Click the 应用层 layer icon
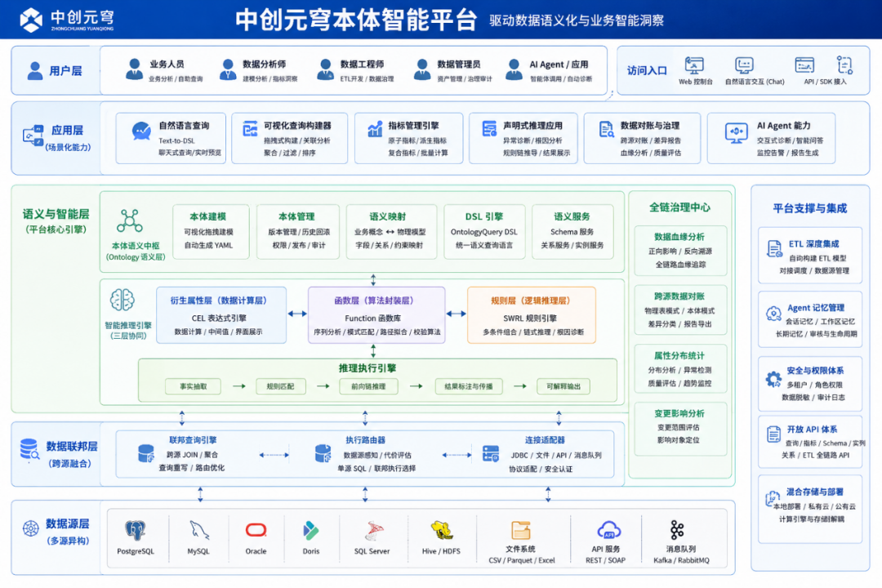882x588 pixels. point(33,136)
